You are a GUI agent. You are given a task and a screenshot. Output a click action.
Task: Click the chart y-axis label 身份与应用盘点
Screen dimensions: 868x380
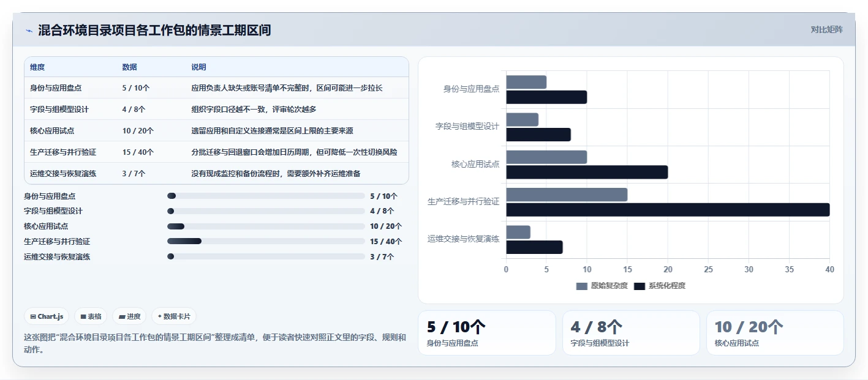[472, 89]
